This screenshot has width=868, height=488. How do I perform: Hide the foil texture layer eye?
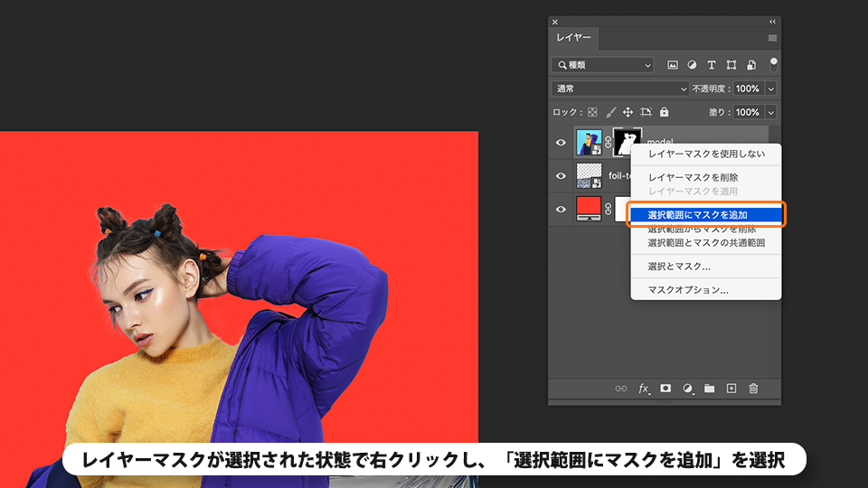561,176
